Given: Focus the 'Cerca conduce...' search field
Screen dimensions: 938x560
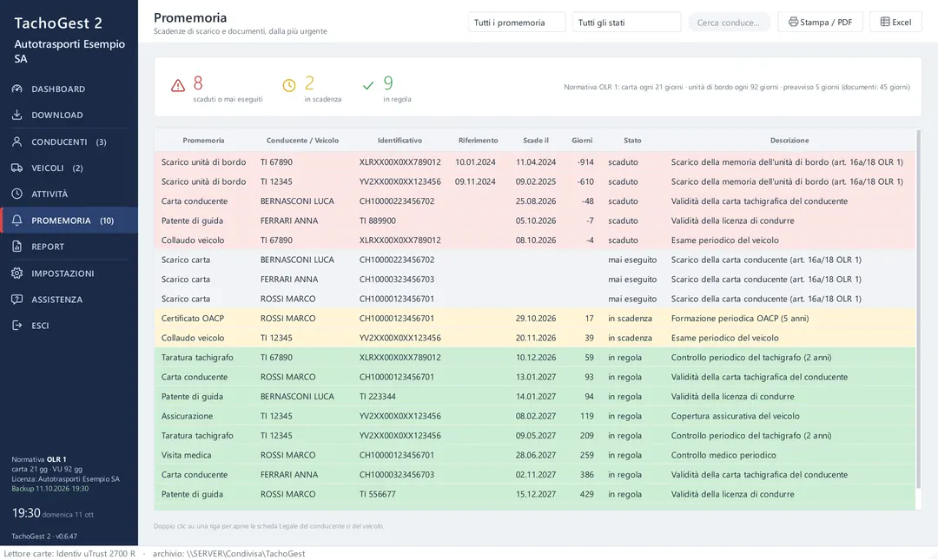Looking at the screenshot, I should [730, 22].
